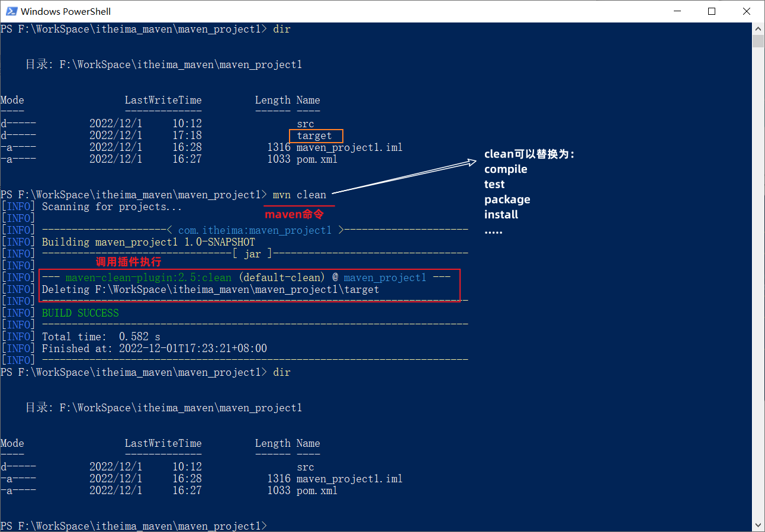Click the scrollbar up arrow
765x532 pixels.
click(x=758, y=28)
